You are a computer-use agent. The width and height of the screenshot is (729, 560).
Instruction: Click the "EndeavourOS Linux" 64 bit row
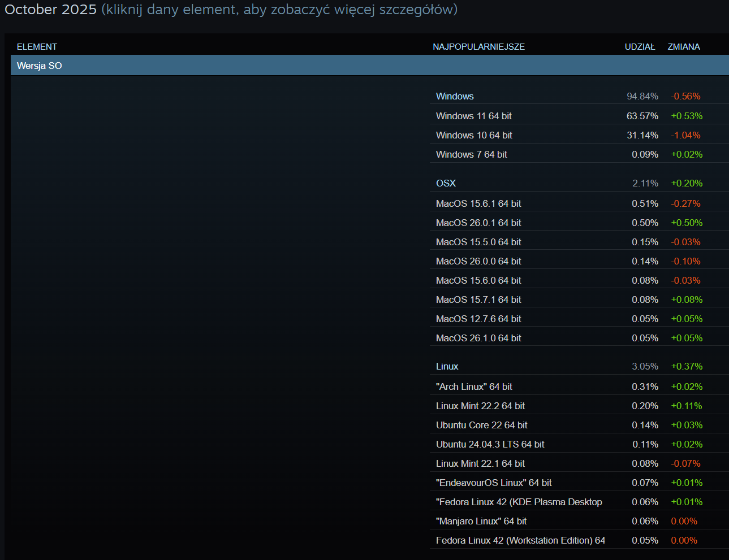coord(494,483)
